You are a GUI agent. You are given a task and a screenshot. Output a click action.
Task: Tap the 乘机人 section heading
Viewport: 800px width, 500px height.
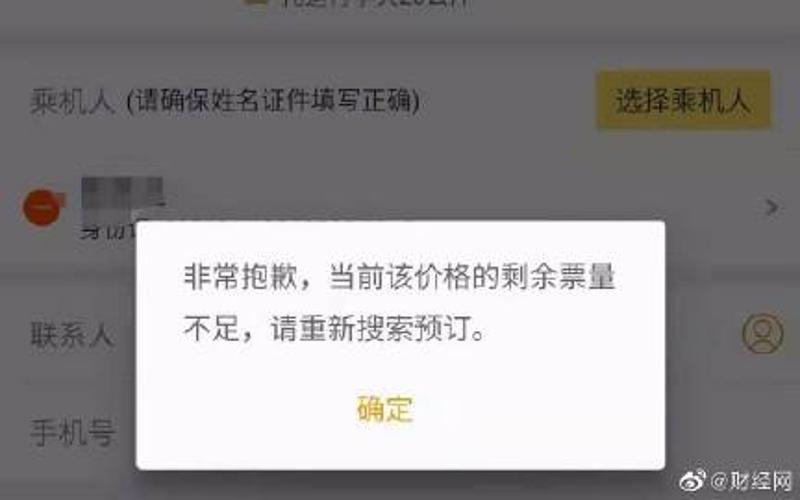coord(70,101)
